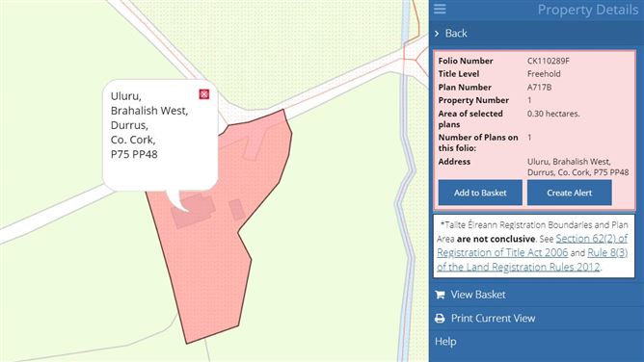Click the large building footprint in parcel

point(193,211)
